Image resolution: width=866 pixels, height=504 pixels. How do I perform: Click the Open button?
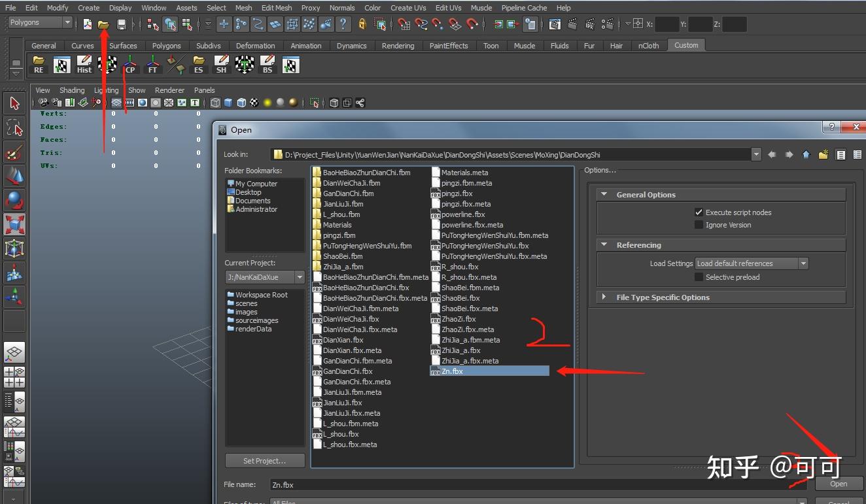coord(839,484)
